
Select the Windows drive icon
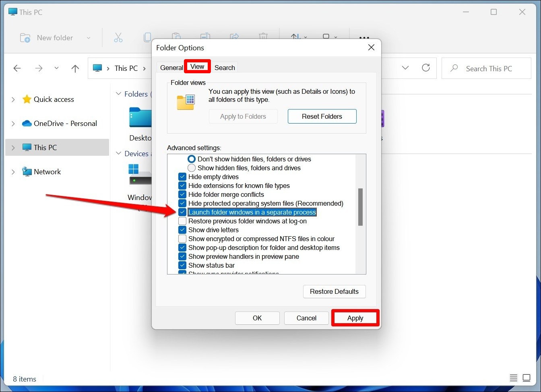(x=140, y=174)
